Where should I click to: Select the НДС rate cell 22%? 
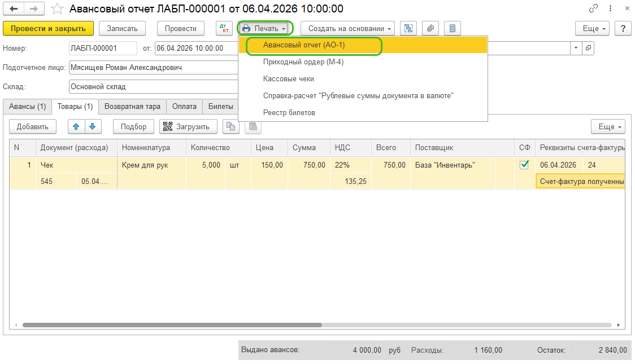[x=351, y=165]
